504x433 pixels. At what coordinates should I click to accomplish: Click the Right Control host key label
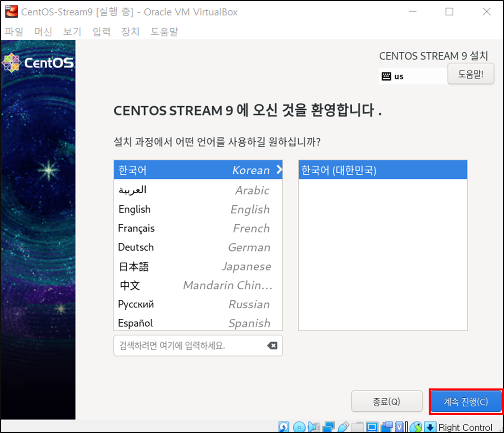[465, 427]
